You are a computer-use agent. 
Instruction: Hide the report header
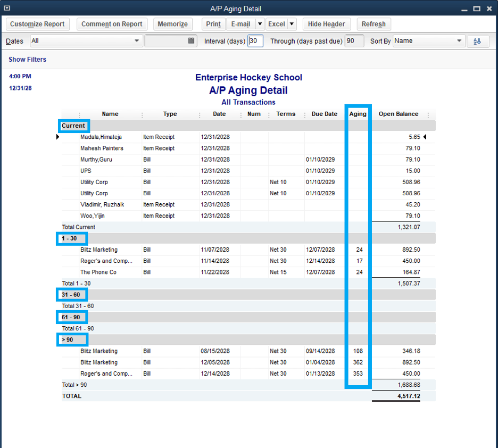click(x=326, y=24)
